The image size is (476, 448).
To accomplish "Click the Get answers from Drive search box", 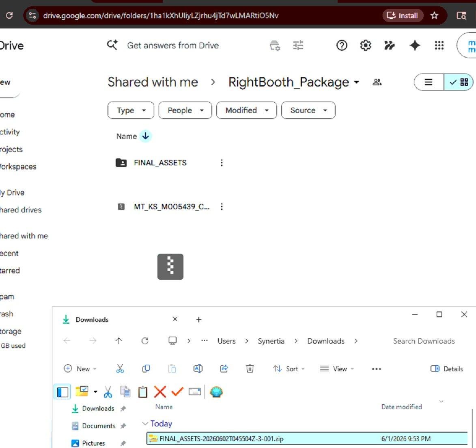I will click(173, 45).
